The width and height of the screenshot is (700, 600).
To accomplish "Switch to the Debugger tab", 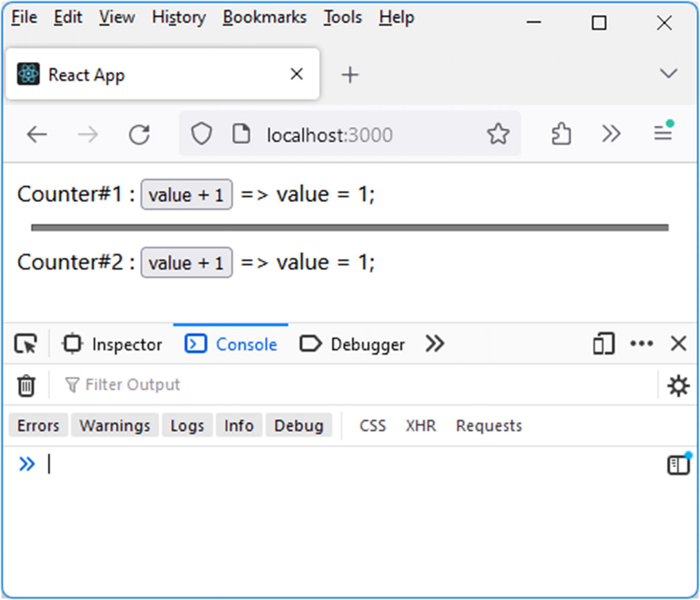I will pyautogui.click(x=352, y=344).
